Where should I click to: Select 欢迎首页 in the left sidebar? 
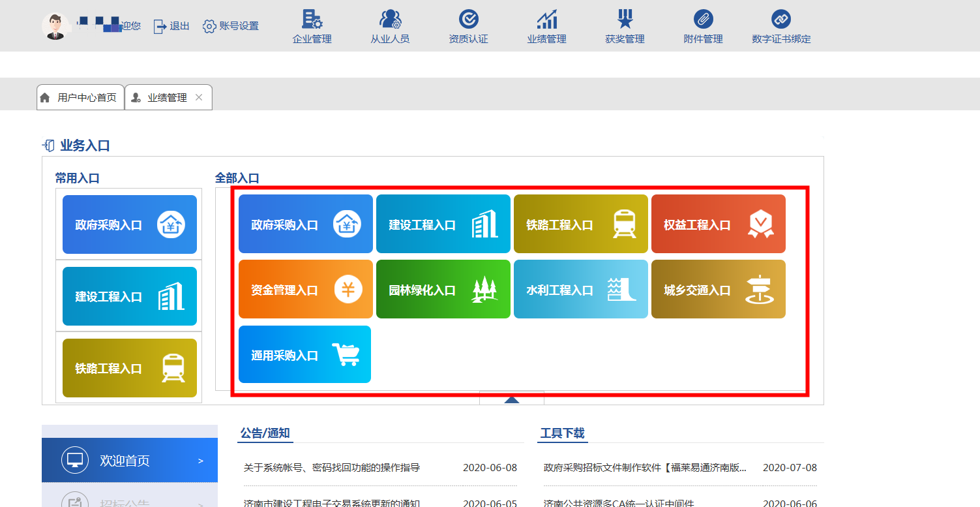coord(129,461)
